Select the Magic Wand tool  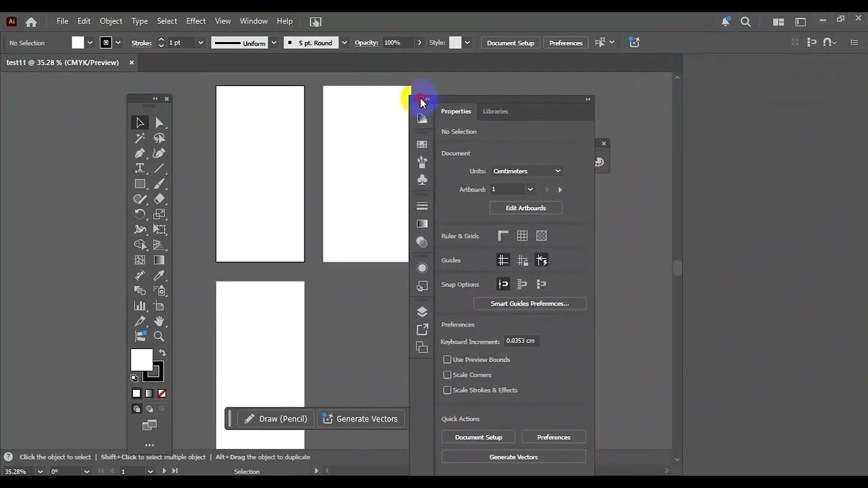140,138
